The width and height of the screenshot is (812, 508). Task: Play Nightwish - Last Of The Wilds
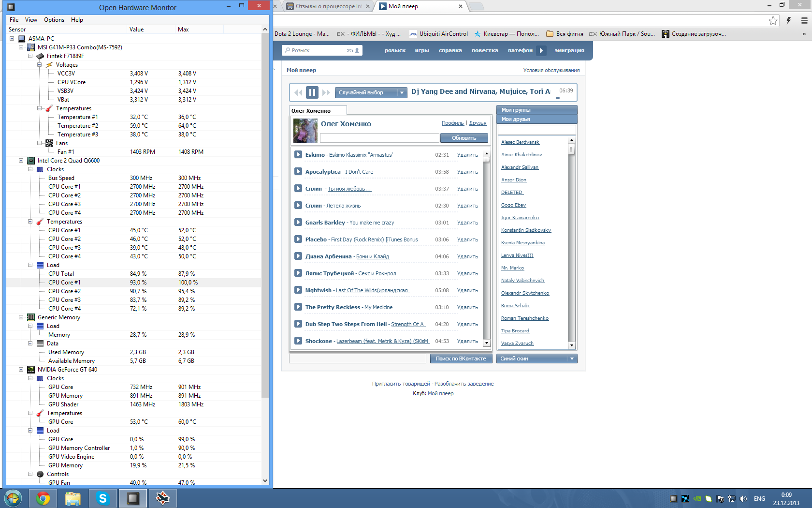point(298,290)
